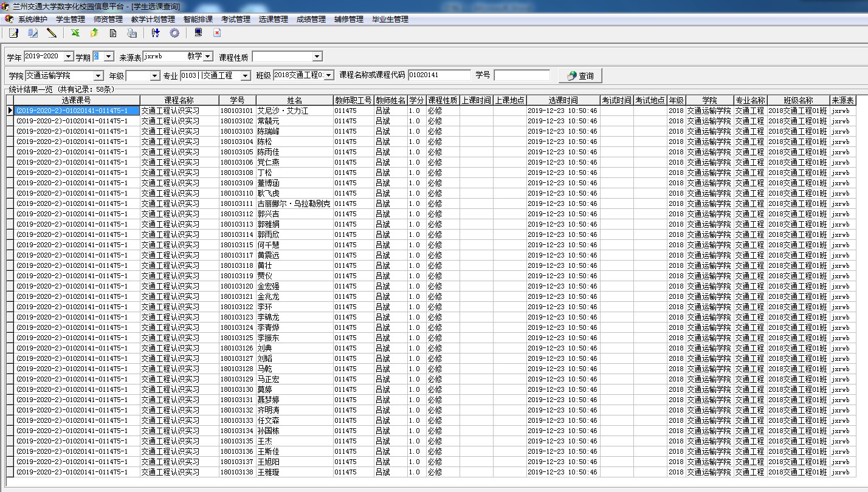Viewport: 868px width, 492px height.
Task: Click the red X document icon
Action: (x=217, y=33)
